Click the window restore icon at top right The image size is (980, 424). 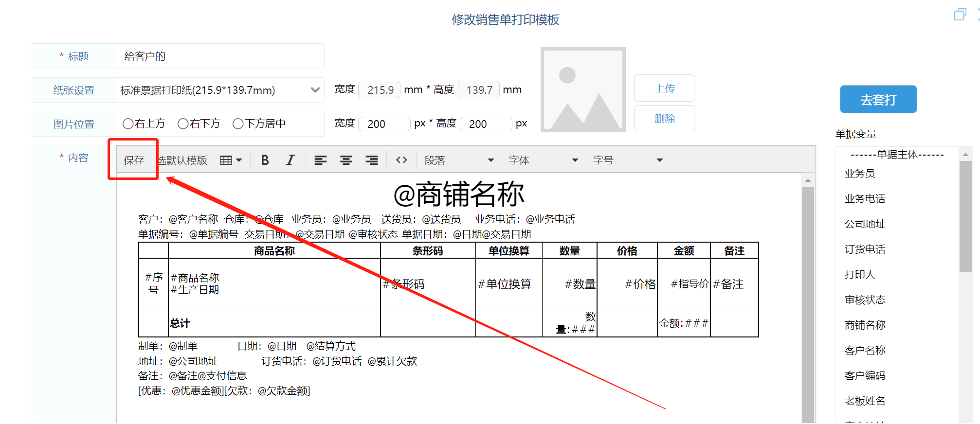(x=960, y=15)
